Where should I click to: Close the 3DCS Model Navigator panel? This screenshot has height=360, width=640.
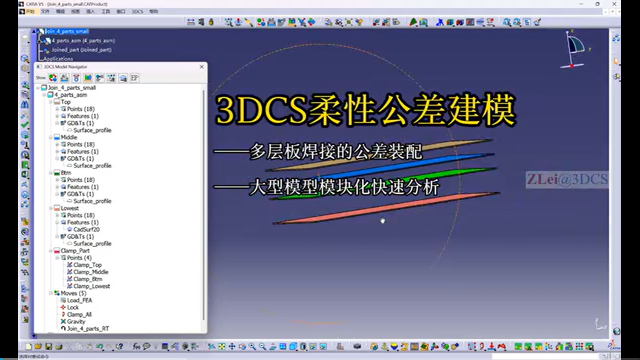click(202, 67)
